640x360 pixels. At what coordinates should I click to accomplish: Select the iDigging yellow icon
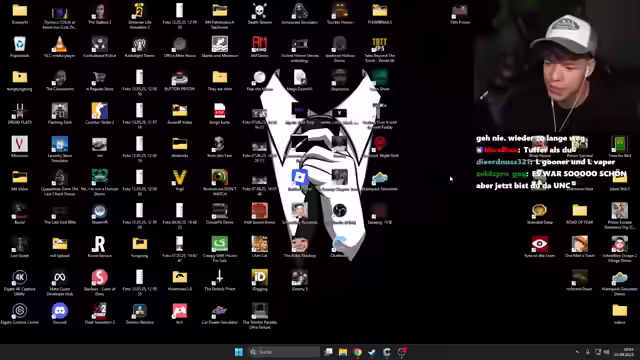point(260,278)
